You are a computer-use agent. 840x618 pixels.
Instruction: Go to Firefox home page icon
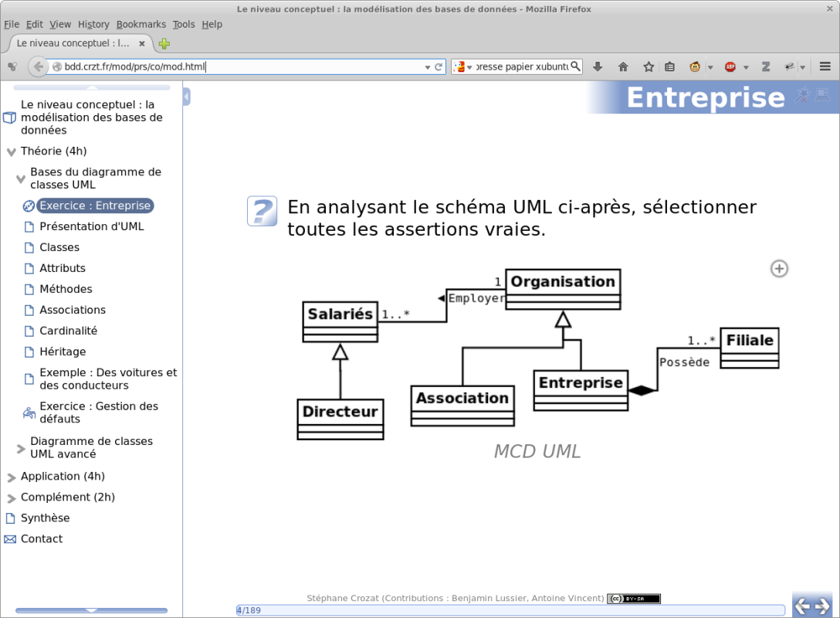(622, 66)
